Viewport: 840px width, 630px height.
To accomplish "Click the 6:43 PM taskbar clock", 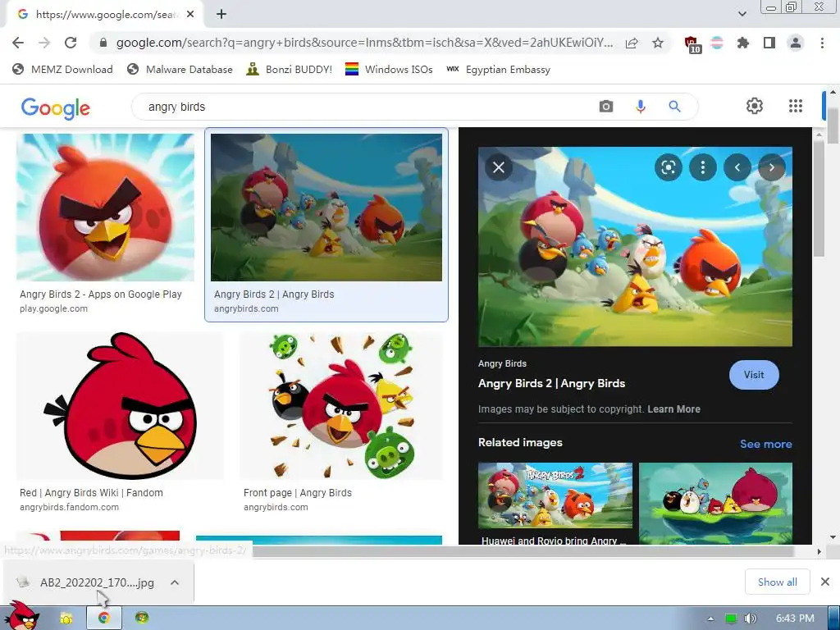I will point(795,619).
